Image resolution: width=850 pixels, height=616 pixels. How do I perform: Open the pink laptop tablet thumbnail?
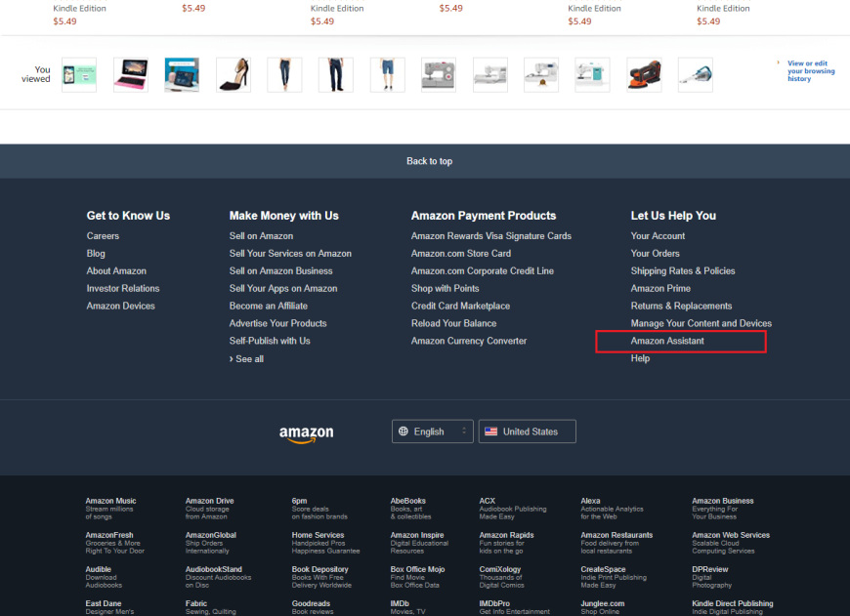point(131,75)
